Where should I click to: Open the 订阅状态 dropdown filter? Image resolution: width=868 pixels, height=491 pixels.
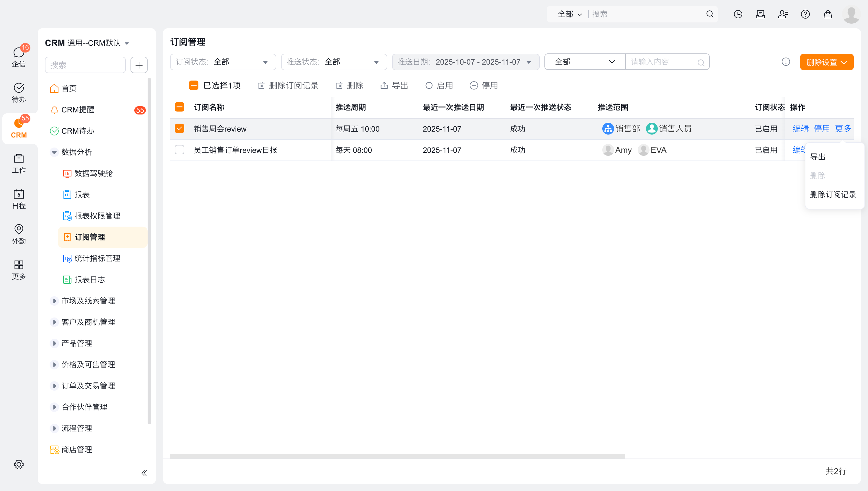click(x=223, y=62)
